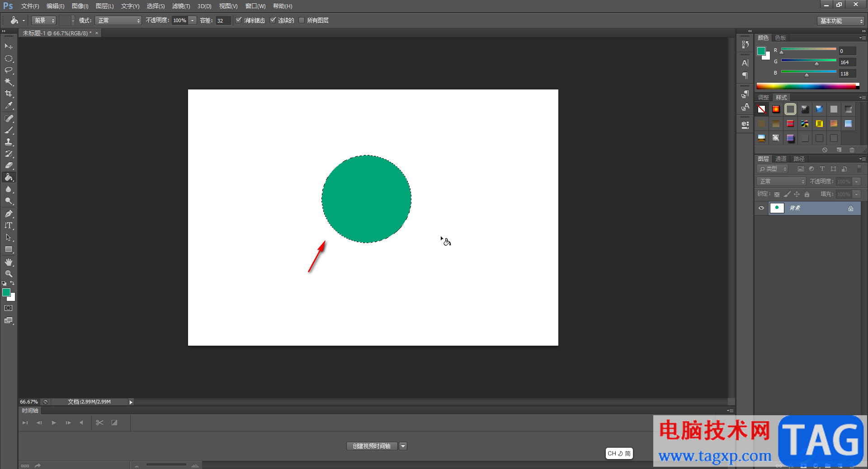Toggle Quick Mask mode icon
This screenshot has width=868, height=469.
9,308
